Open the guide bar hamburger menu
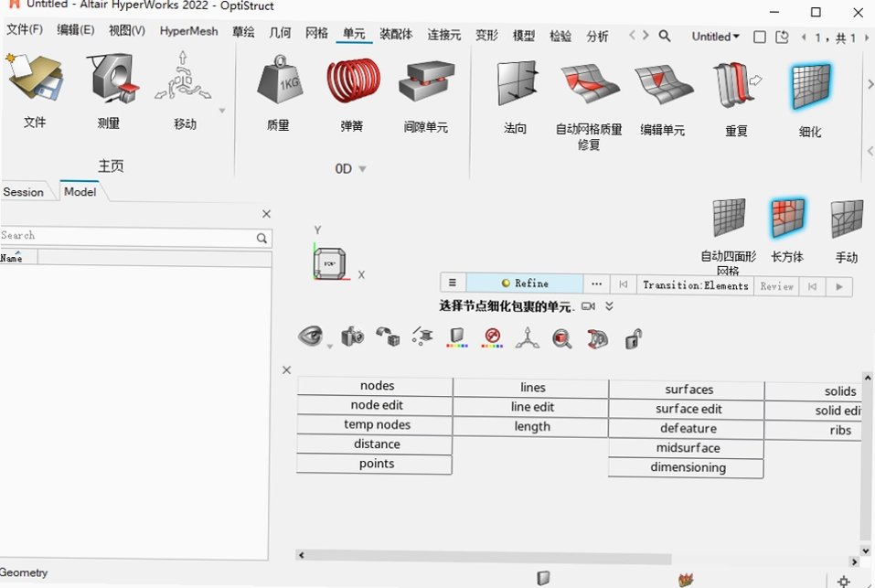The height and width of the screenshot is (588, 875). click(453, 283)
